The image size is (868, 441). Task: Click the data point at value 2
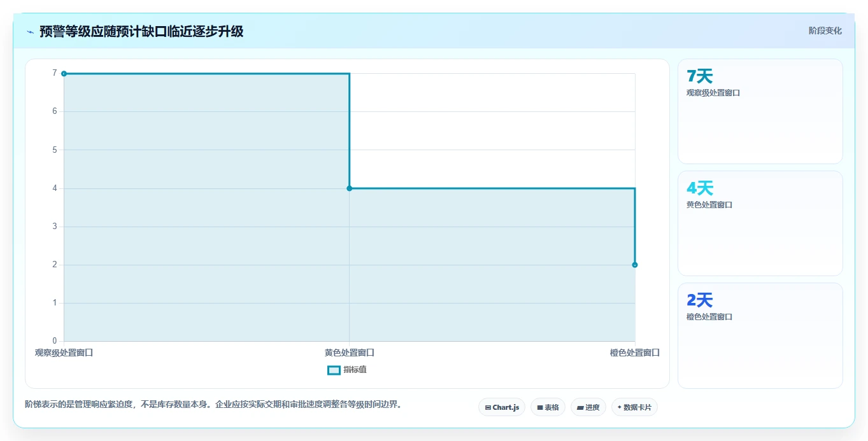point(635,265)
